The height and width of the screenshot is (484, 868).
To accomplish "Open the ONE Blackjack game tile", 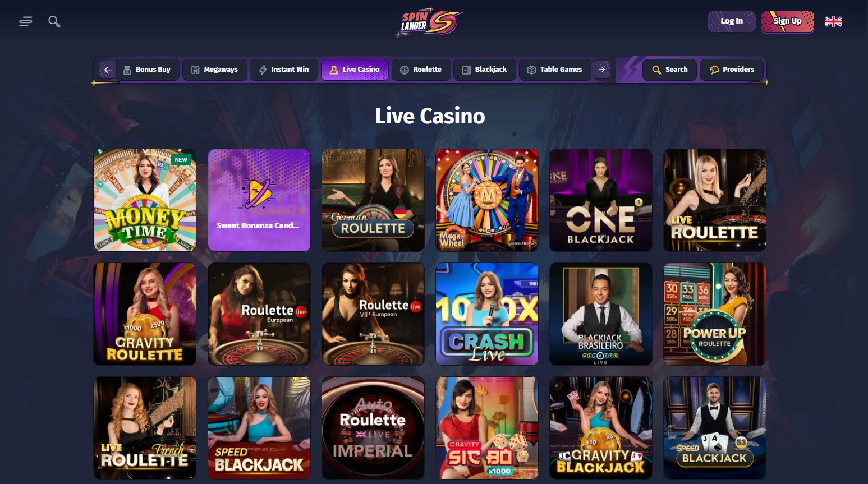I will [601, 200].
